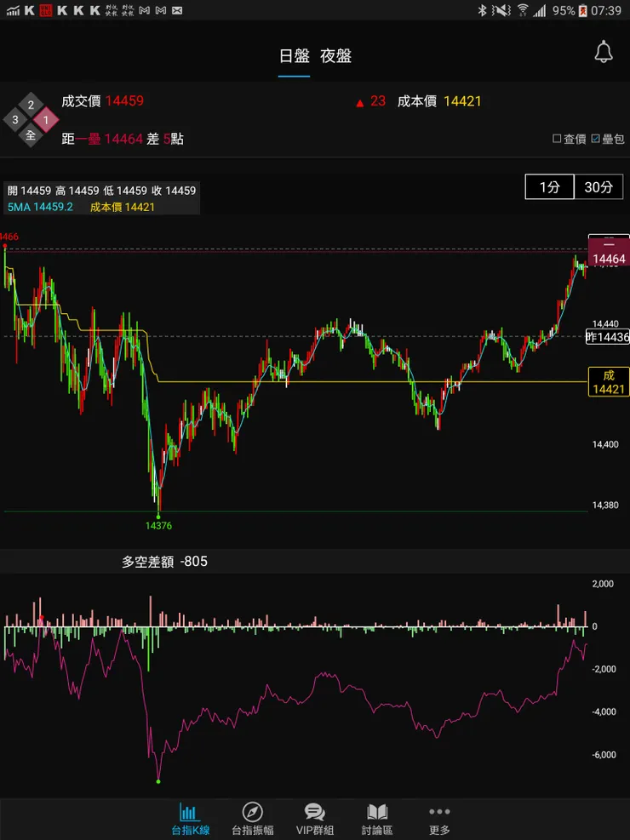This screenshot has width=630, height=840.
Task: Switch to the 日盤 day session tab
Action: tap(294, 55)
